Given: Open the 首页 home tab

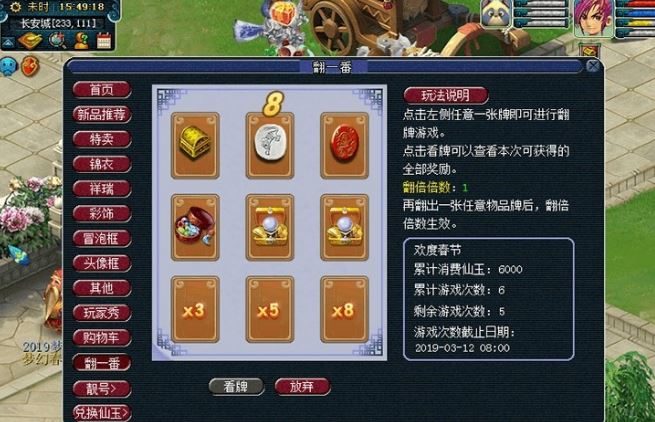Looking at the screenshot, I should (102, 89).
